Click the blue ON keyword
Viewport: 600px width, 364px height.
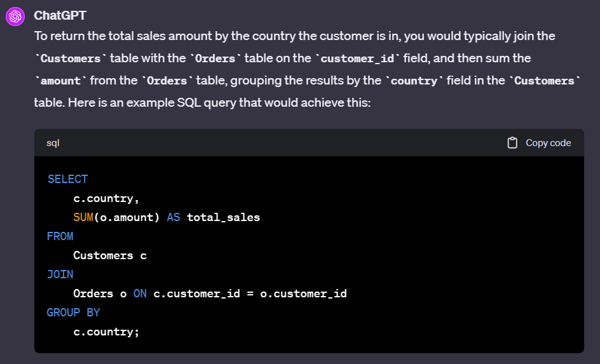140,293
